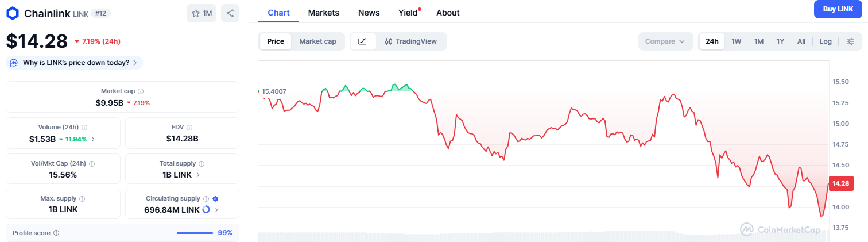Image resolution: width=868 pixels, height=242 pixels.
Task: Open chart settings sliders icon
Action: tap(851, 41)
